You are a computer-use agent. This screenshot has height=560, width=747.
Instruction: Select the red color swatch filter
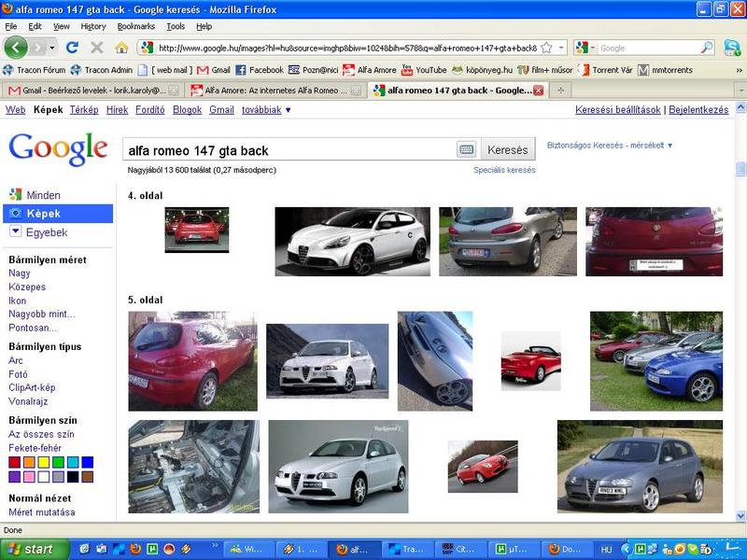click(15, 462)
